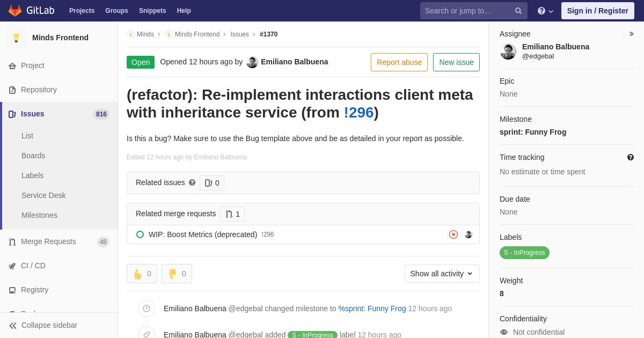Open the Snippets menu in the top bar
The height and width of the screenshot is (338, 644).
(152, 11)
